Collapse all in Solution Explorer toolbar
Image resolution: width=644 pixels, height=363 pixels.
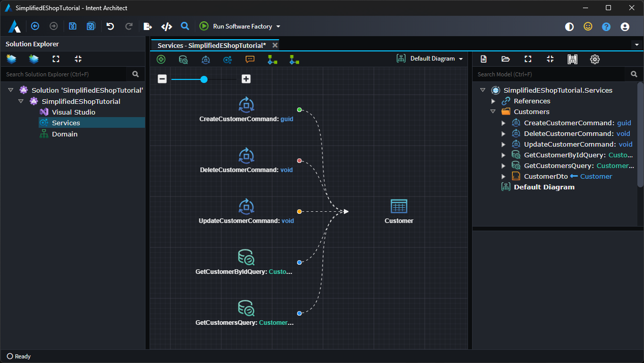[x=78, y=59]
